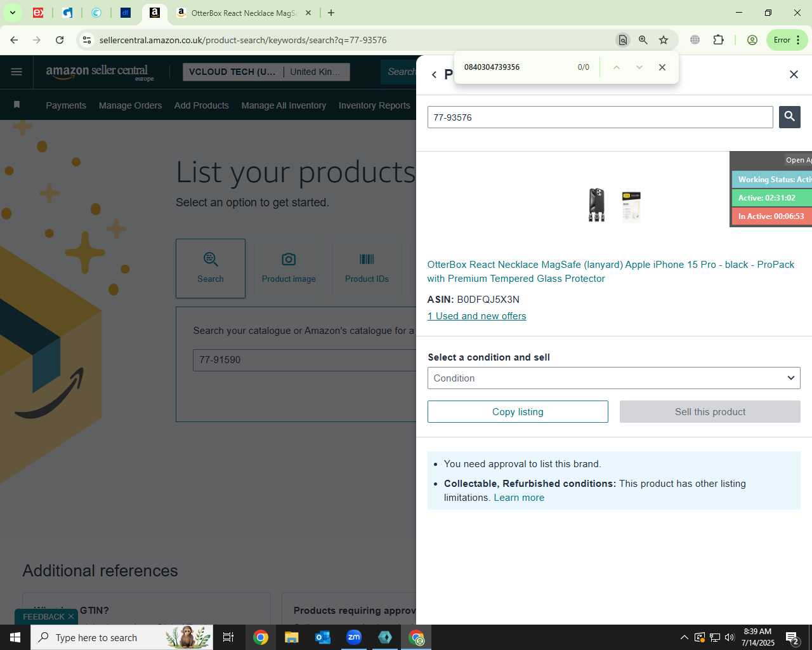This screenshot has height=650, width=812.
Task: Open the Manage Orders menu
Action: pyautogui.click(x=130, y=105)
